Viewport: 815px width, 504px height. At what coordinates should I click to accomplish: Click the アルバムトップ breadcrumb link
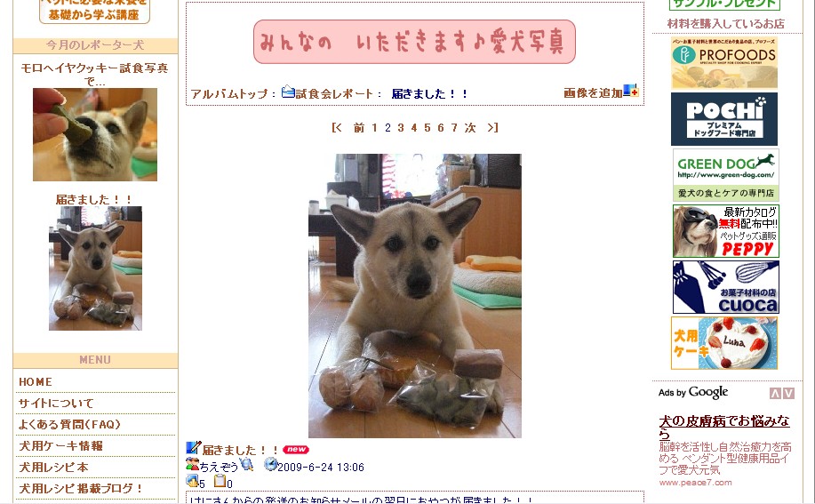[x=229, y=94]
